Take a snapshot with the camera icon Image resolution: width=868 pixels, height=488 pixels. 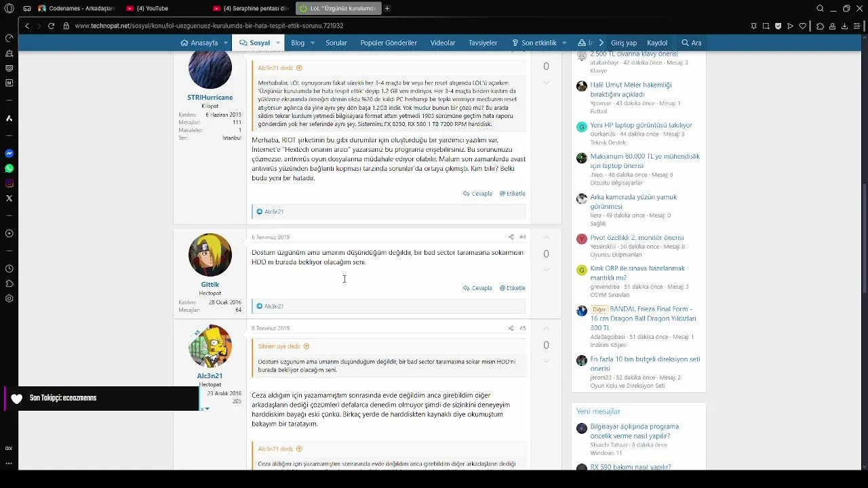pyautogui.click(x=766, y=26)
